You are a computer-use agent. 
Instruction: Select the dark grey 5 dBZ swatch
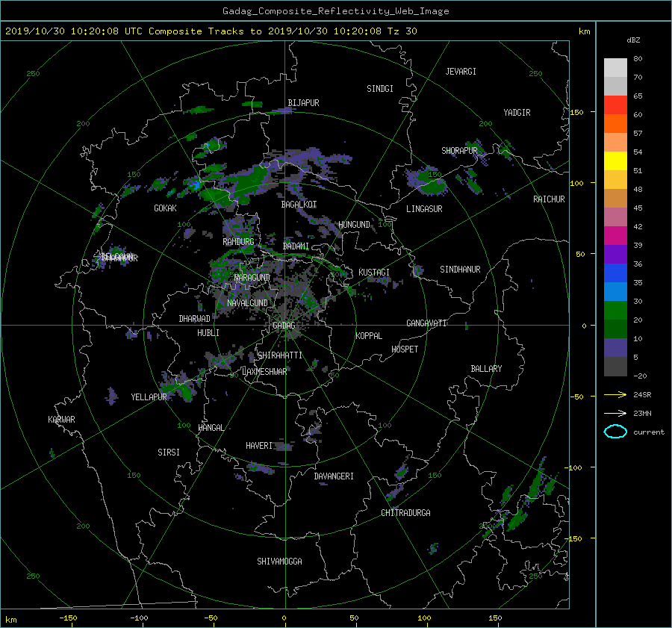click(x=615, y=366)
